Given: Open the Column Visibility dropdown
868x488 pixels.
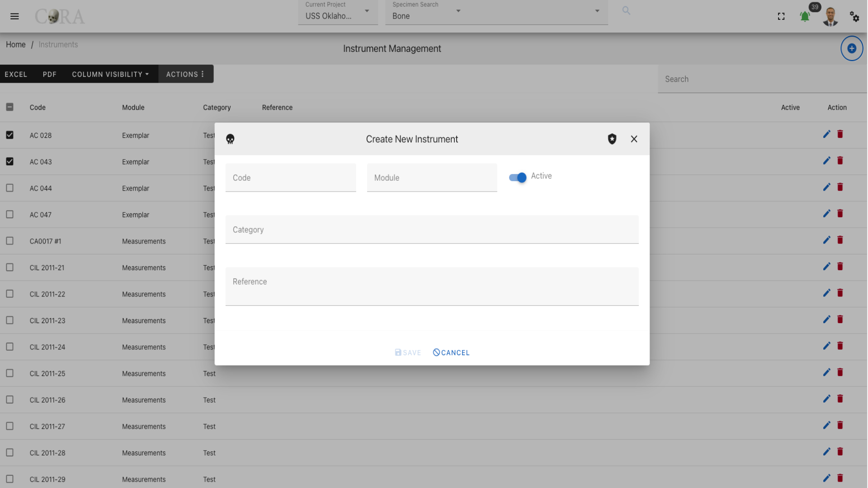Looking at the screenshot, I should [110, 74].
